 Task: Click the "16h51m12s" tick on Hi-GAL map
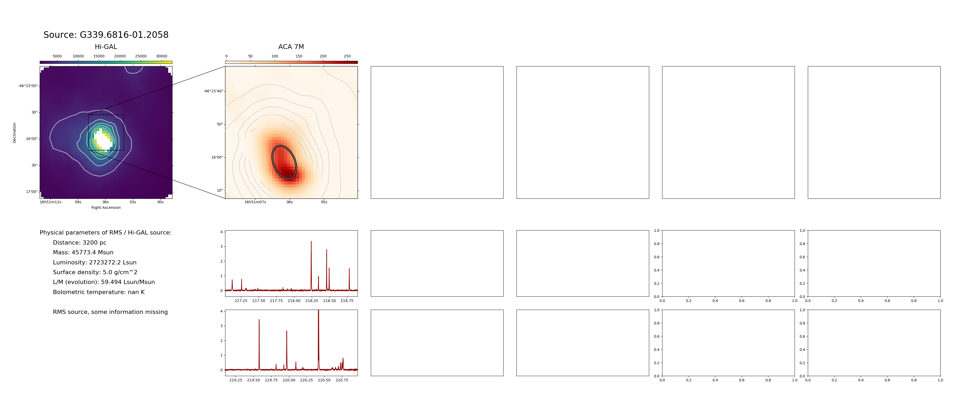click(51, 202)
